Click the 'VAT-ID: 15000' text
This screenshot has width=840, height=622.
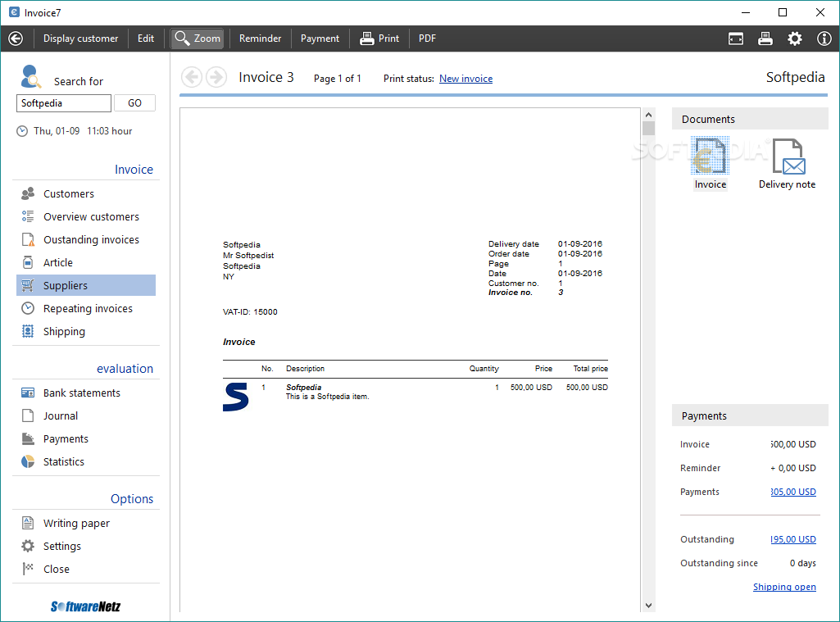click(x=250, y=311)
